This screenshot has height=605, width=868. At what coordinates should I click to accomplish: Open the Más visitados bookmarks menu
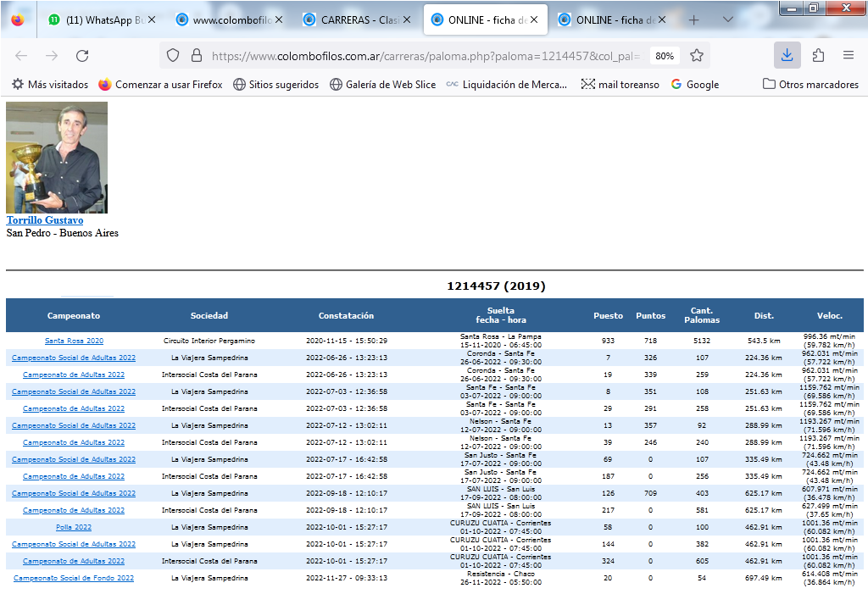tap(49, 84)
